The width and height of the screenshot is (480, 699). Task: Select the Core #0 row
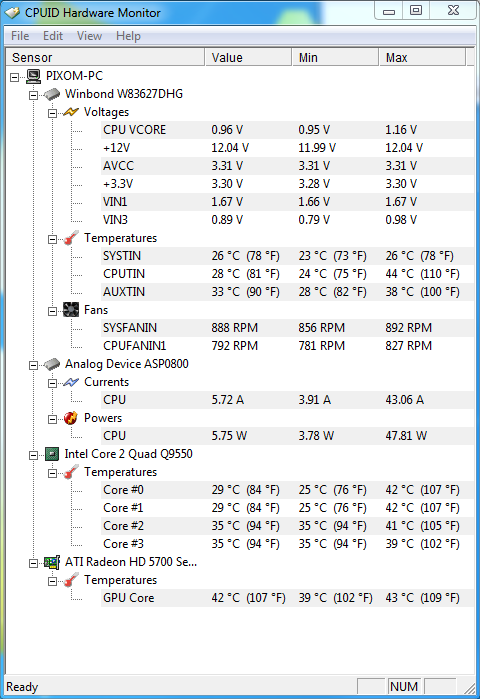click(x=287, y=490)
